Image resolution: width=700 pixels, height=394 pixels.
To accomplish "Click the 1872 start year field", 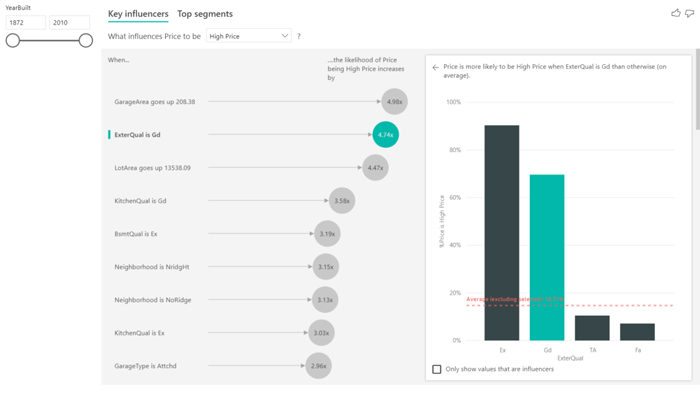I will (x=25, y=22).
